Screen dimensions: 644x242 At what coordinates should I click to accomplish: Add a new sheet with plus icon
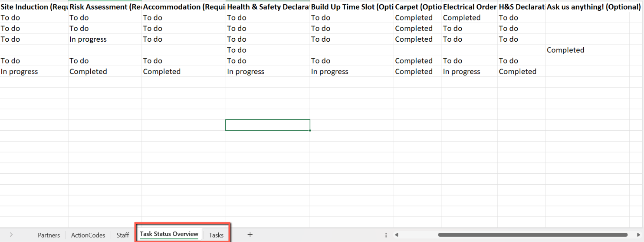[x=250, y=235]
